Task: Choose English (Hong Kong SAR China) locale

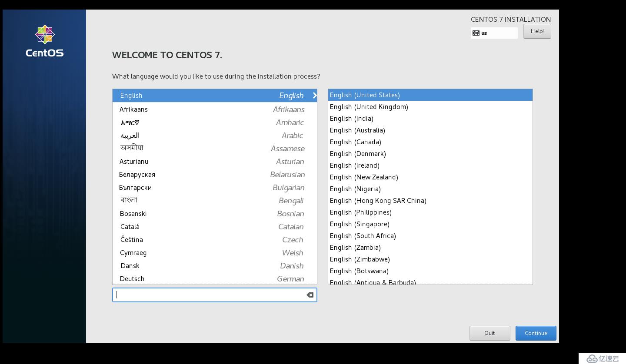Action: tap(430, 201)
